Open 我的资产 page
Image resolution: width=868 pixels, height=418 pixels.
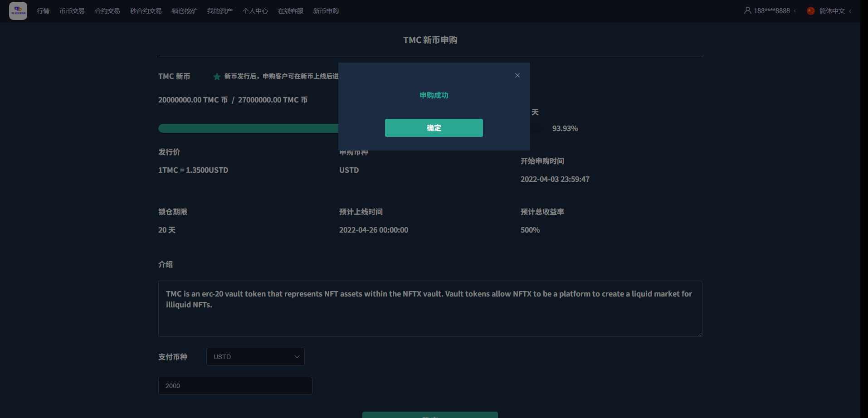220,11
